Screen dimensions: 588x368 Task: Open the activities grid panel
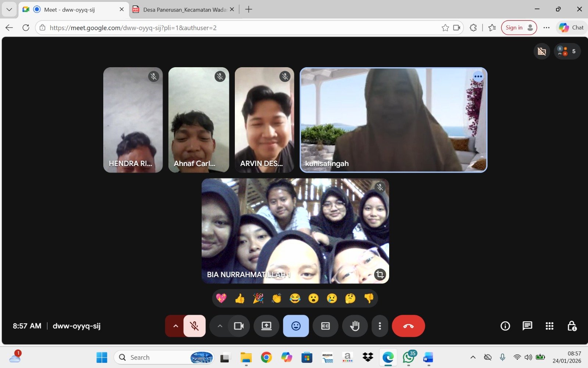[549, 326]
